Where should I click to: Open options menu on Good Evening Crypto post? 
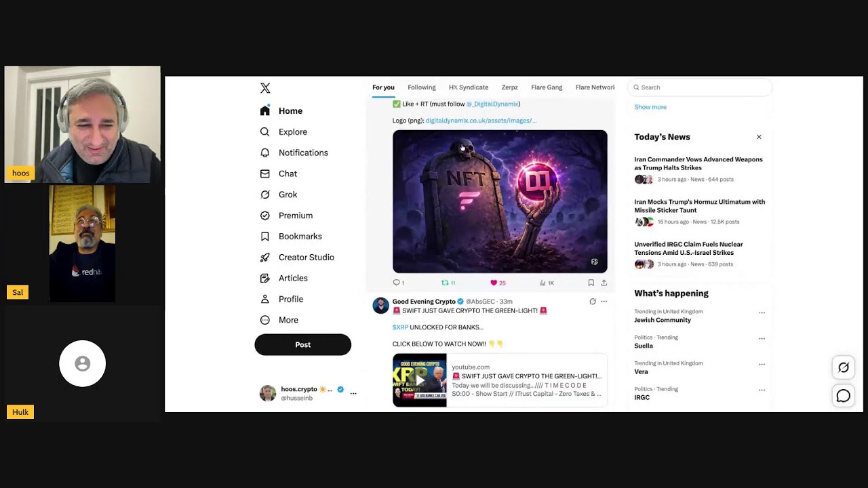[604, 302]
